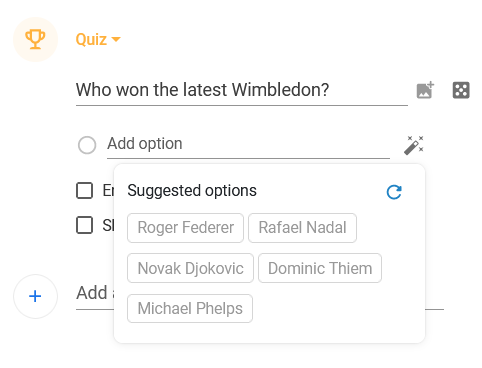
Task: Select the Michael Phelps suggestion chip
Action: coord(190,308)
